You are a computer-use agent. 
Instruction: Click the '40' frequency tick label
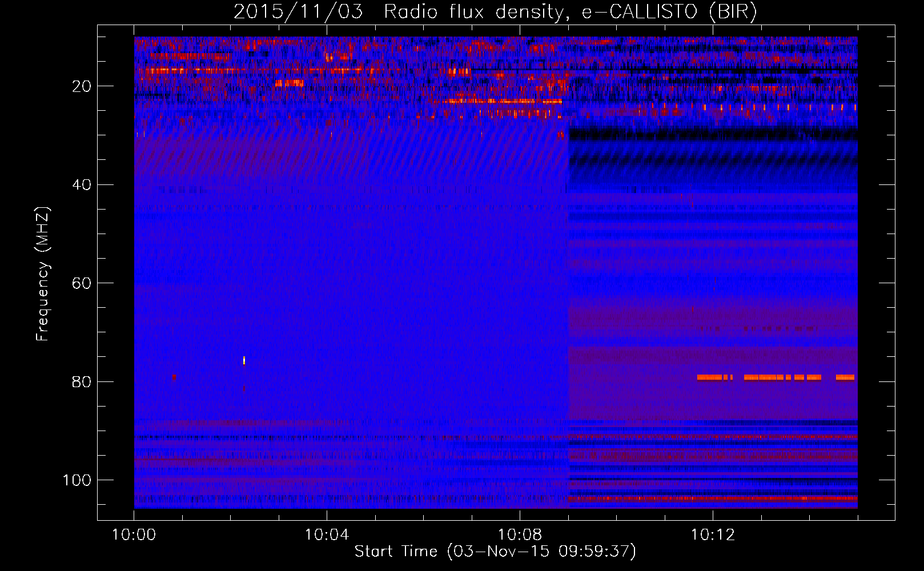[82, 185]
